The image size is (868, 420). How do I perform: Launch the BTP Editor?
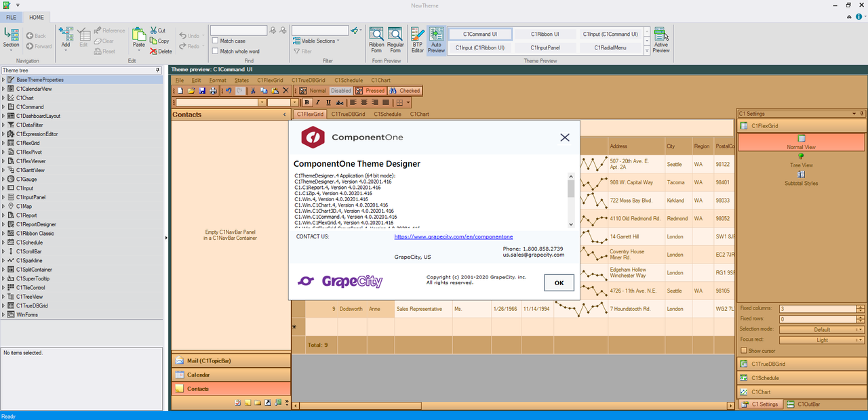418,40
